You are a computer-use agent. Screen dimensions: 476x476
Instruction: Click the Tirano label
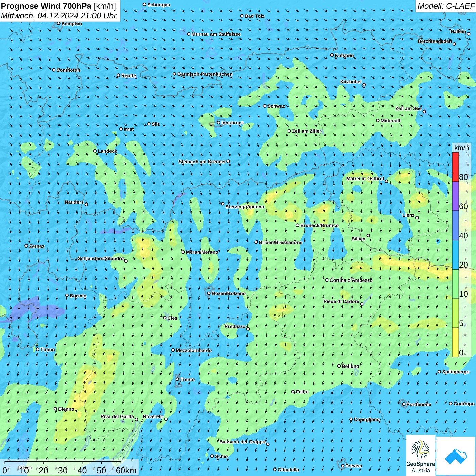tap(48, 350)
